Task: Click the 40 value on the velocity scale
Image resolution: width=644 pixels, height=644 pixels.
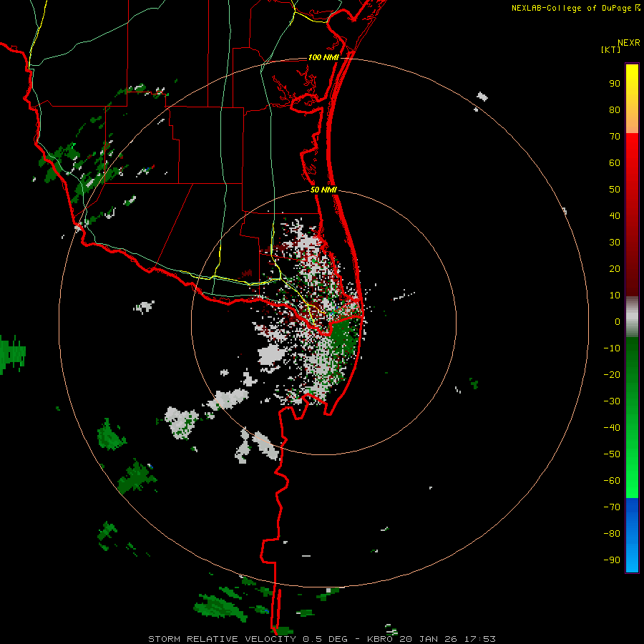Action: click(615, 215)
